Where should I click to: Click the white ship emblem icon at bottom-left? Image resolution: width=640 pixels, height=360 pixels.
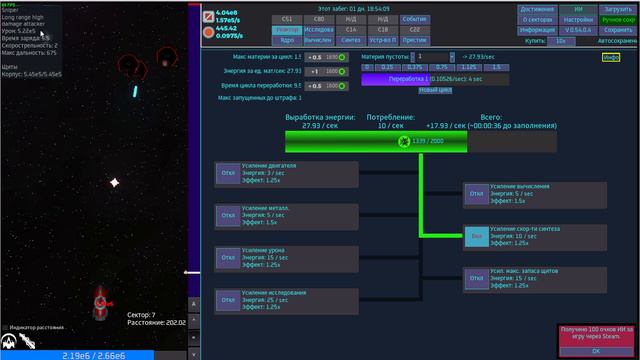[9, 341]
